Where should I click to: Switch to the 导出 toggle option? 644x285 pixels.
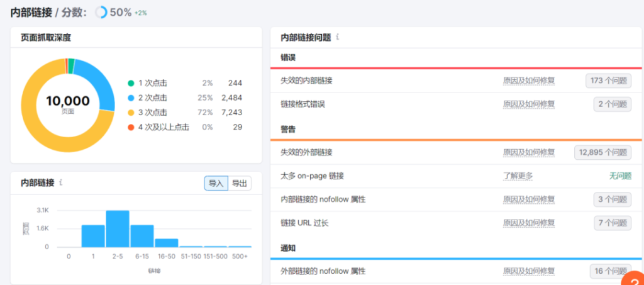point(240,183)
